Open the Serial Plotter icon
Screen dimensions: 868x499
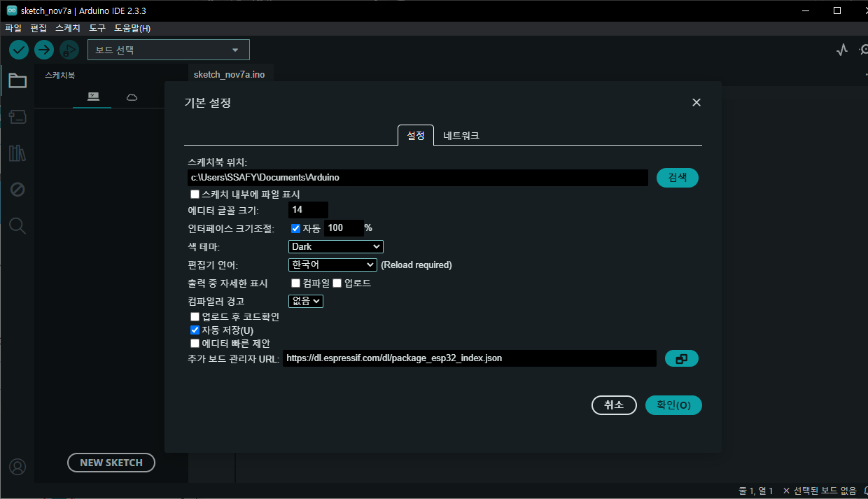[x=842, y=50]
